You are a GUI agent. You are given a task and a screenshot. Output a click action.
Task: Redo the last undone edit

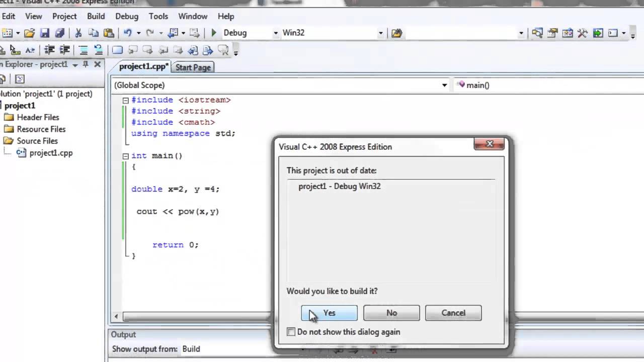point(149,33)
